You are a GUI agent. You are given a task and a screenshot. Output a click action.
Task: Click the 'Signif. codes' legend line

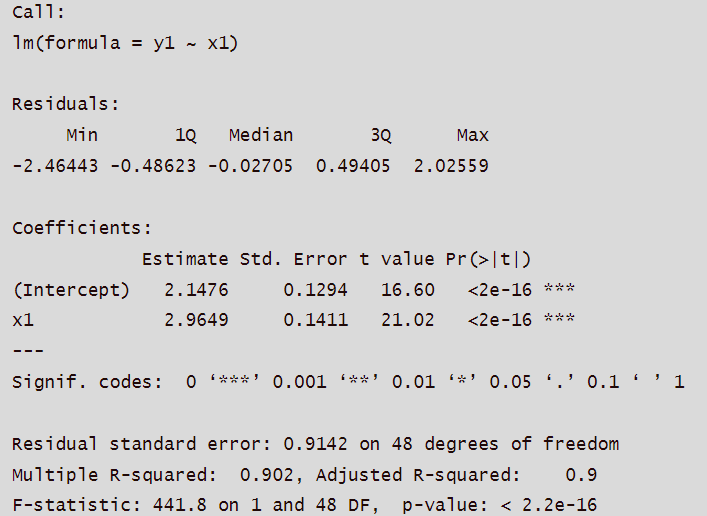point(348,382)
